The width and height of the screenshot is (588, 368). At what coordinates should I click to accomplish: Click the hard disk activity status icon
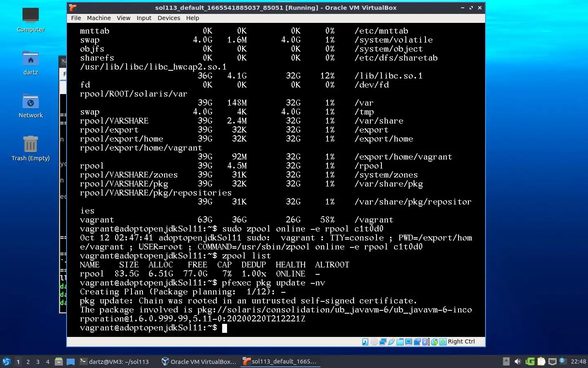(365, 342)
